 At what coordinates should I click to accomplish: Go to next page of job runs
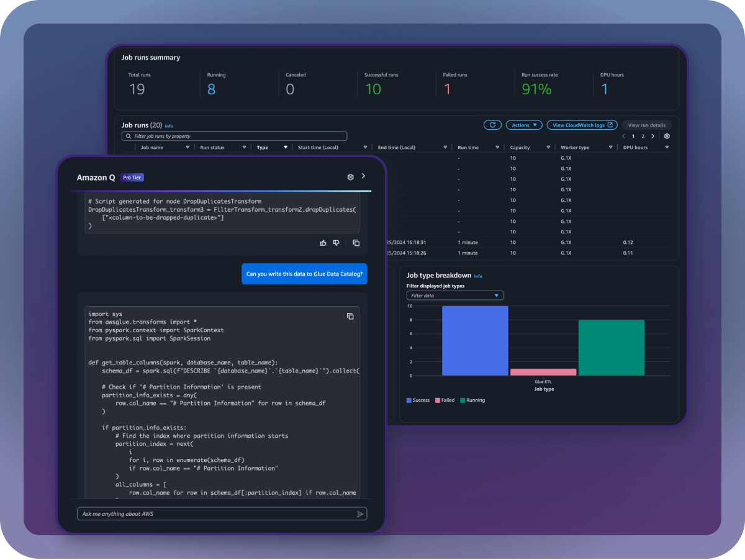pyautogui.click(x=652, y=136)
